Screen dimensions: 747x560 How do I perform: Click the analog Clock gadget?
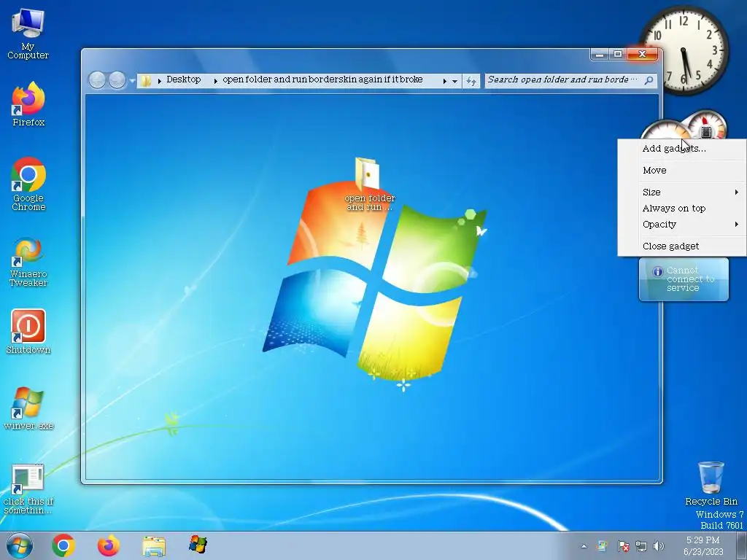coord(684,50)
